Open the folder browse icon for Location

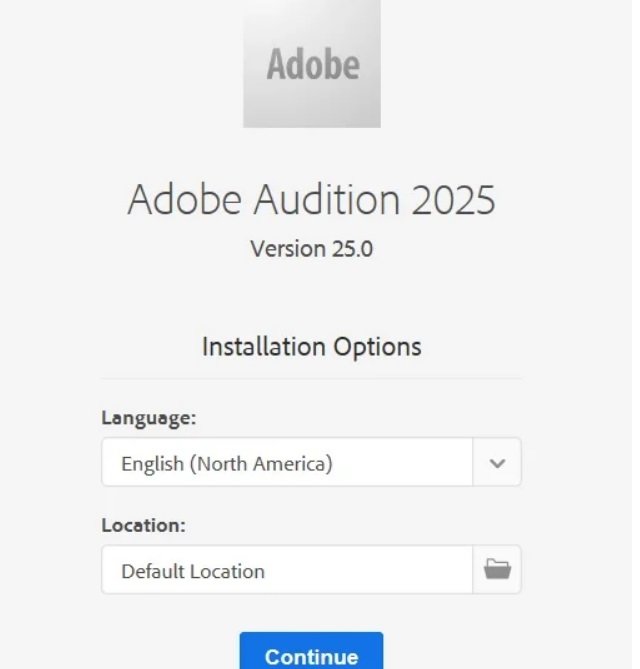(x=497, y=569)
